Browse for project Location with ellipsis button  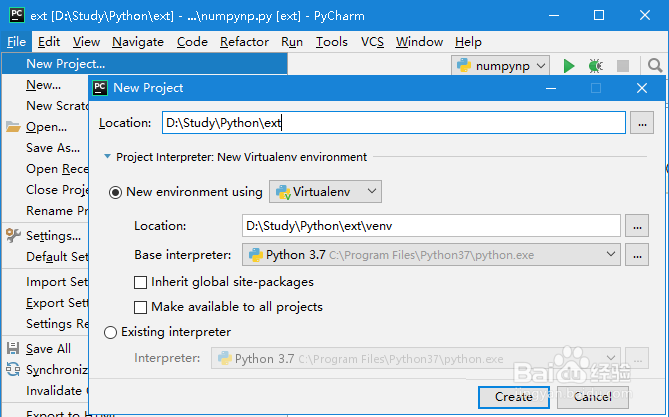642,123
